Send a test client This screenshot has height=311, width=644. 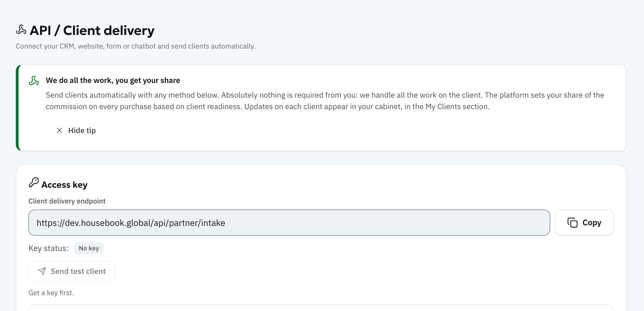point(72,271)
